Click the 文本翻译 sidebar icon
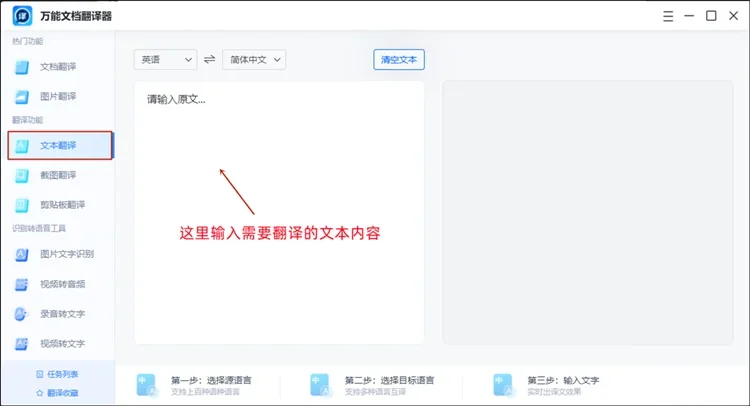The height and width of the screenshot is (406, 750). 22,145
